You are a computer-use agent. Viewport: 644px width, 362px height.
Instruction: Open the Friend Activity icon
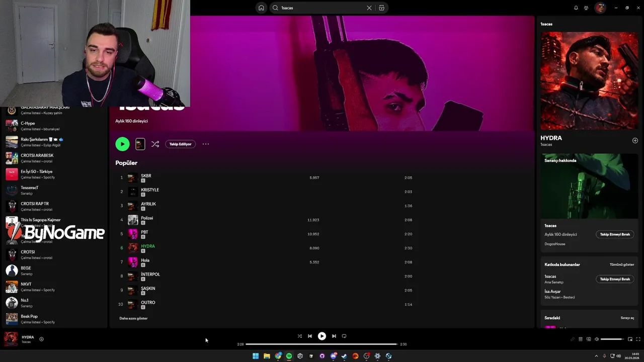click(x=586, y=8)
